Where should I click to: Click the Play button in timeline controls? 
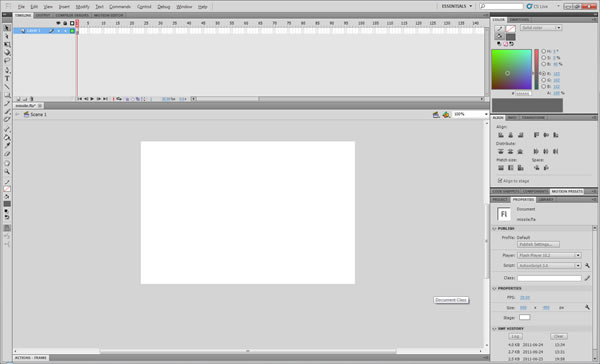click(x=92, y=99)
